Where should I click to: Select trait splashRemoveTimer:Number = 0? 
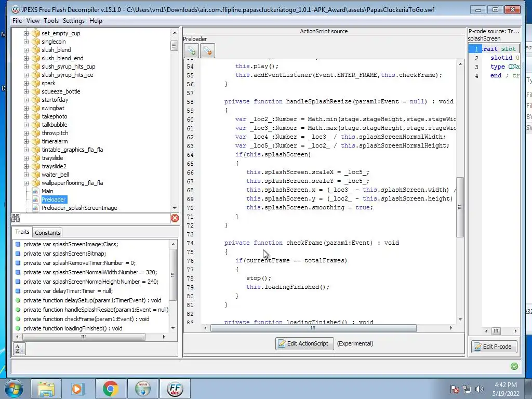click(x=79, y=263)
